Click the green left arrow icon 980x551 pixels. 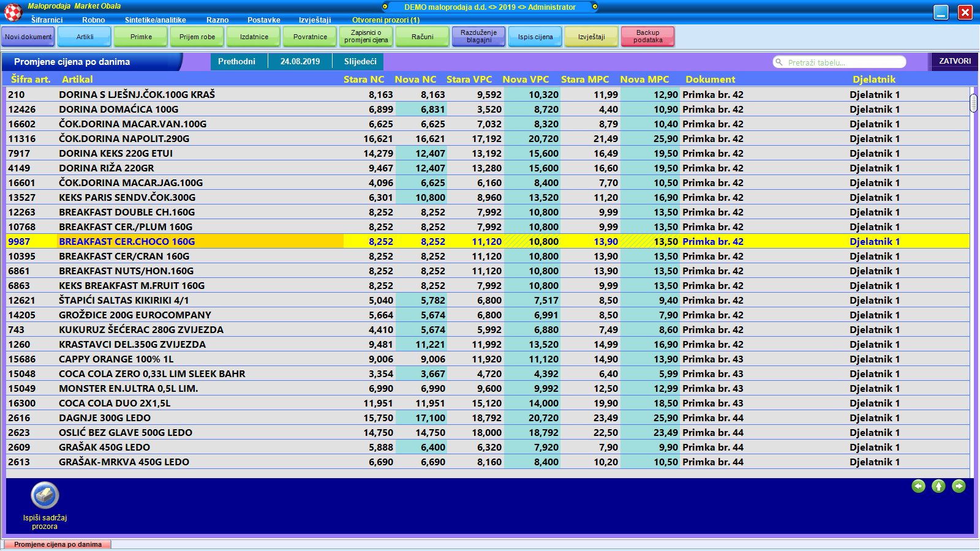click(x=918, y=486)
